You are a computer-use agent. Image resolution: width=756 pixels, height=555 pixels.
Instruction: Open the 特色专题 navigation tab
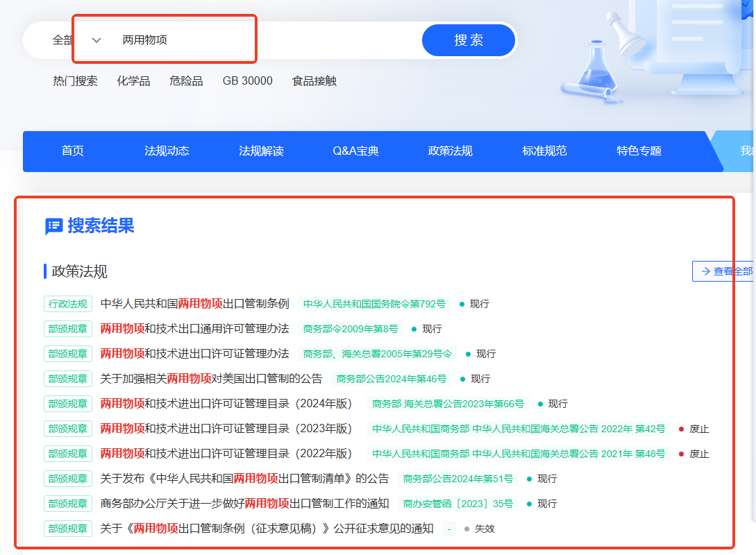639,151
